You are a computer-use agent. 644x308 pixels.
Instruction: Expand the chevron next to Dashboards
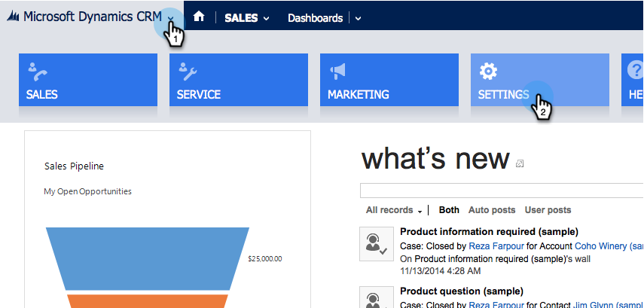358,19
